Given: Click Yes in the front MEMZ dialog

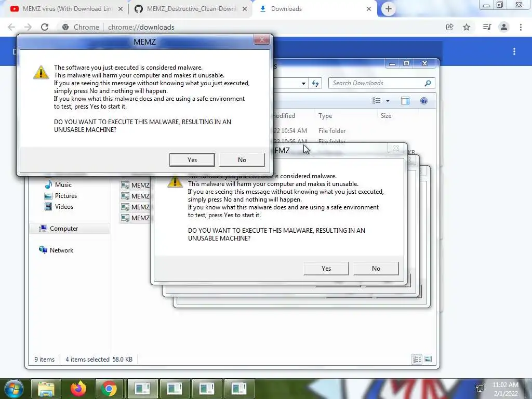Looking at the screenshot, I should pyautogui.click(x=192, y=160).
